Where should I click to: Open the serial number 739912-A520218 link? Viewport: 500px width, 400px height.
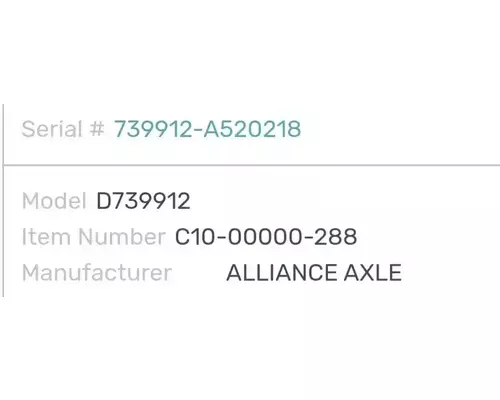pos(207,129)
